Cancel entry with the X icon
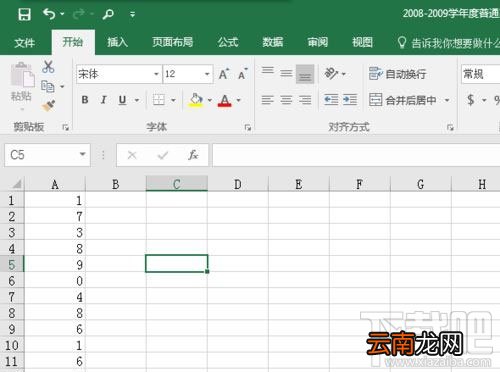The height and width of the screenshot is (372, 500). (x=132, y=155)
